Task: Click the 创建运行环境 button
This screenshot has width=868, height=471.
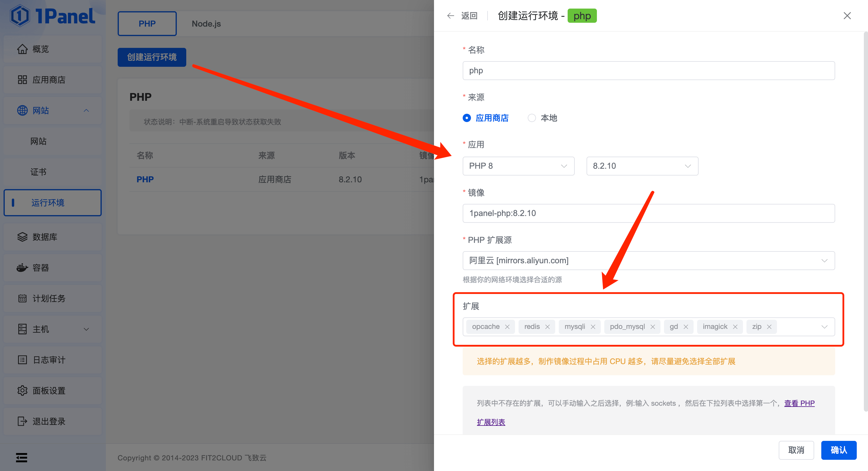Action: (x=152, y=57)
